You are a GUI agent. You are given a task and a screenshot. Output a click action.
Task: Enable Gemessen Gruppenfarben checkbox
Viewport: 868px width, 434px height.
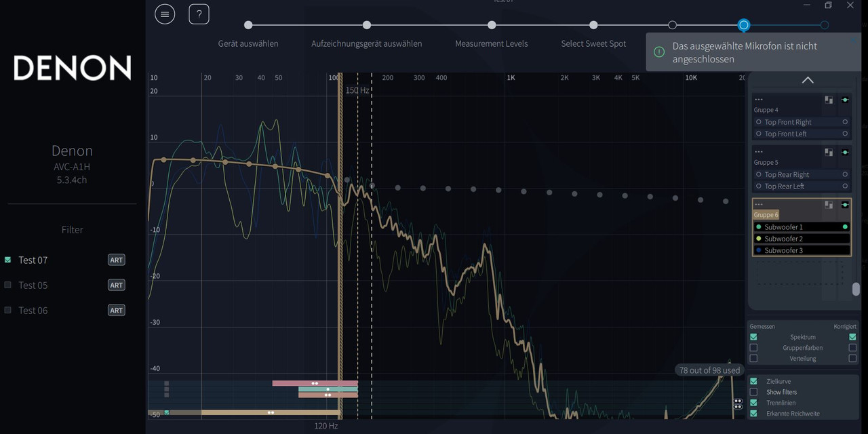click(x=753, y=348)
